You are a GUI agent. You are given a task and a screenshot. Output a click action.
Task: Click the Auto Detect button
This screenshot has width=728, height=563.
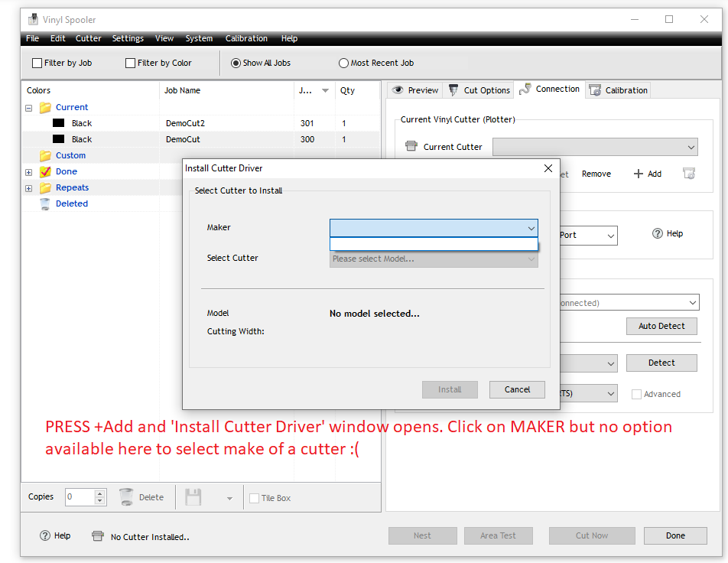point(661,326)
